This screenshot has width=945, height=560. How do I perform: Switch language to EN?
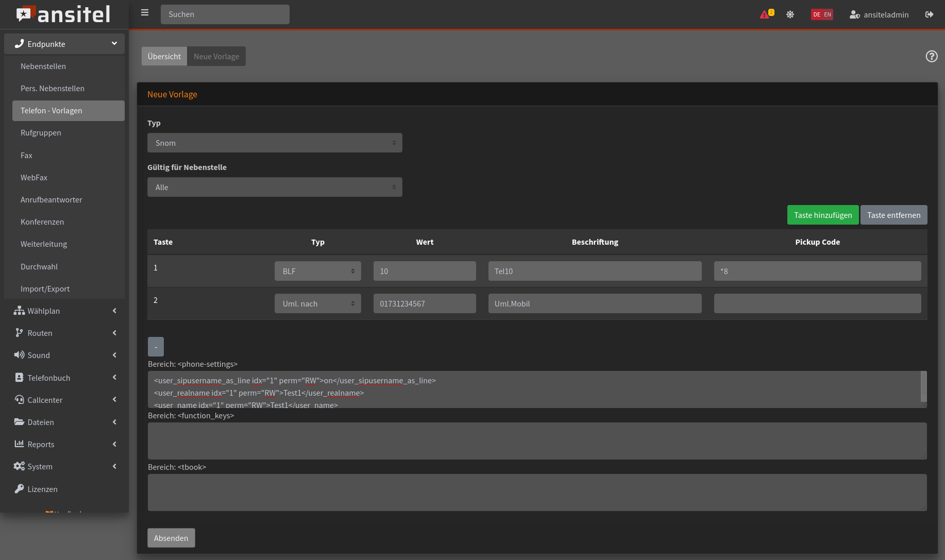(x=828, y=14)
